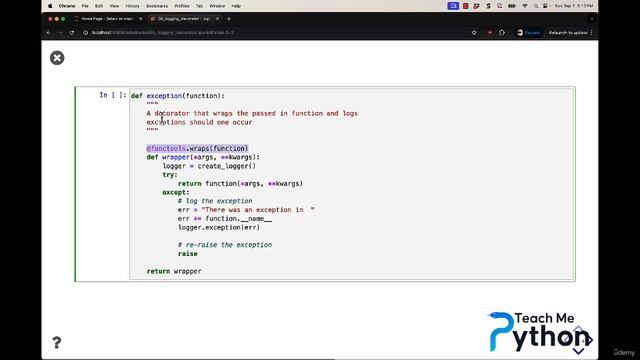Open the Edit menu
This screenshot has height=360, width=640.
coord(99,6)
